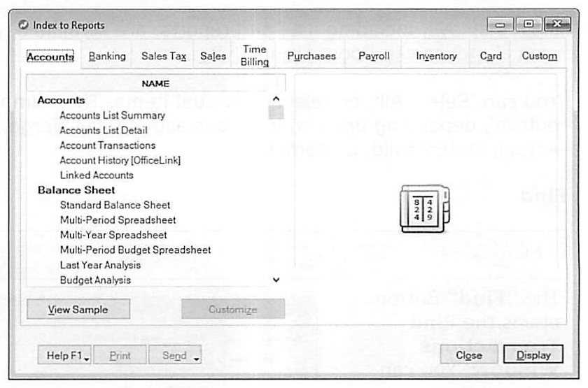Click the report spreadsheet preview icon

pos(424,208)
